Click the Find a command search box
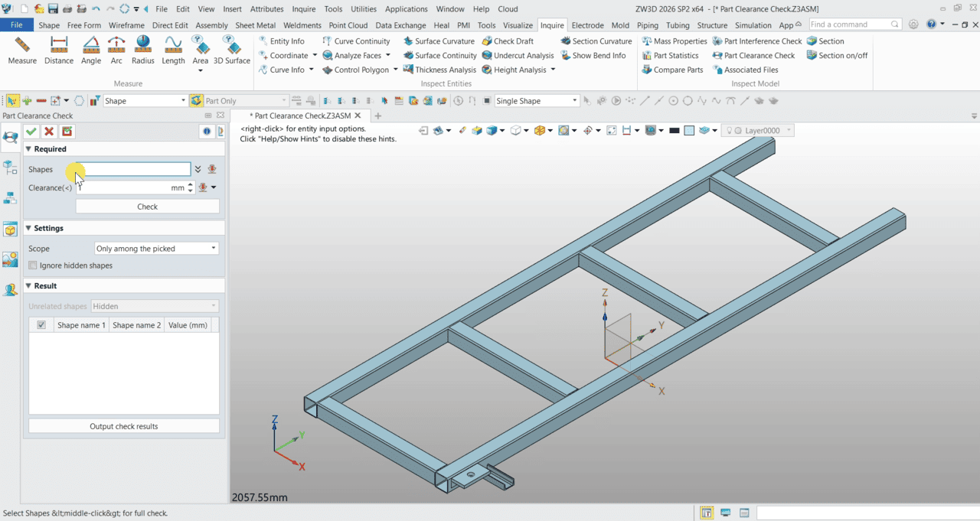Image resolution: width=980 pixels, height=521 pixels. coord(854,24)
